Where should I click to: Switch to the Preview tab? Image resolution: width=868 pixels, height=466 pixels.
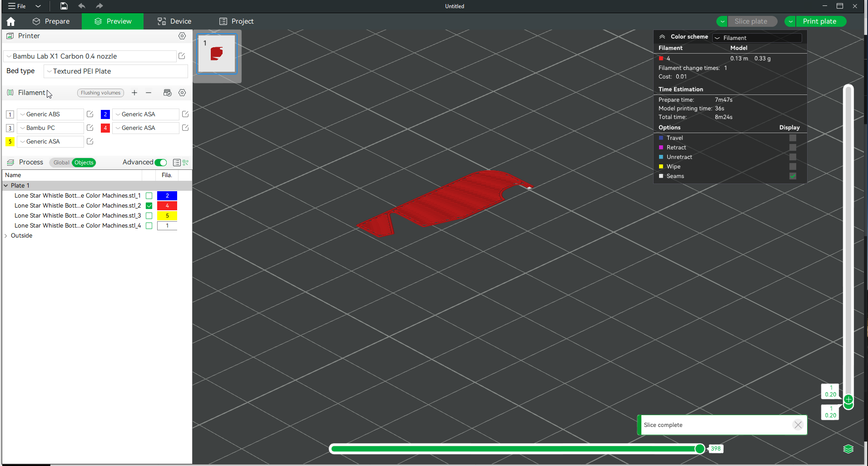(x=113, y=21)
